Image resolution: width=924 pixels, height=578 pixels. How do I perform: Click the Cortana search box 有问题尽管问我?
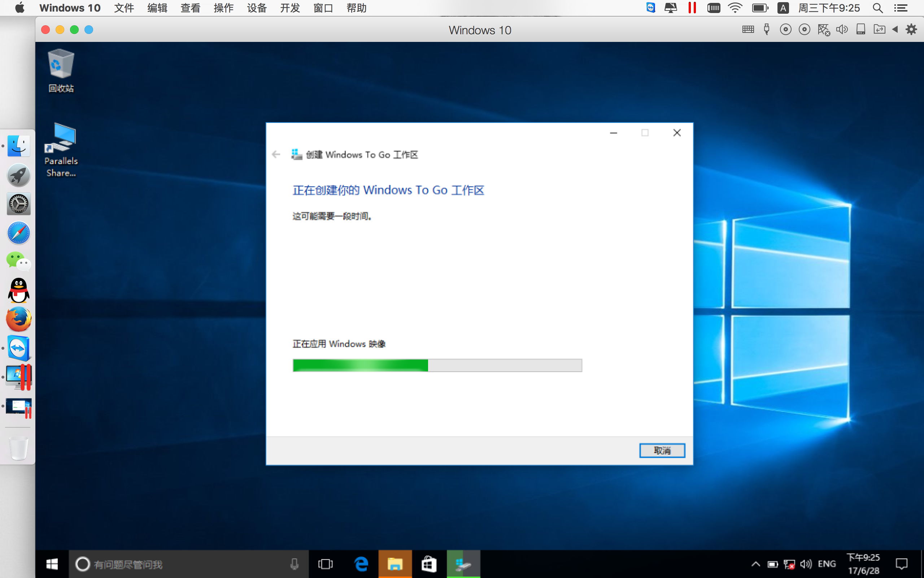coord(189,564)
